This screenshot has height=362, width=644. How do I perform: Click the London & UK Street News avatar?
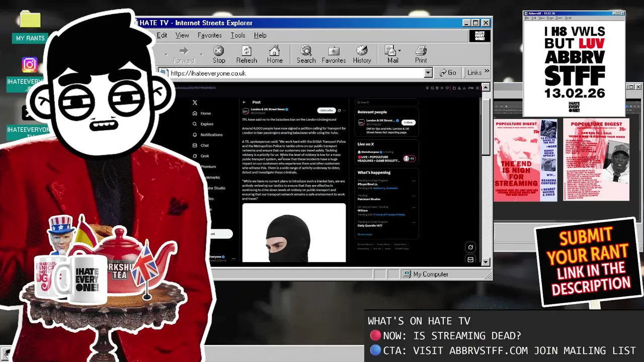click(x=246, y=111)
